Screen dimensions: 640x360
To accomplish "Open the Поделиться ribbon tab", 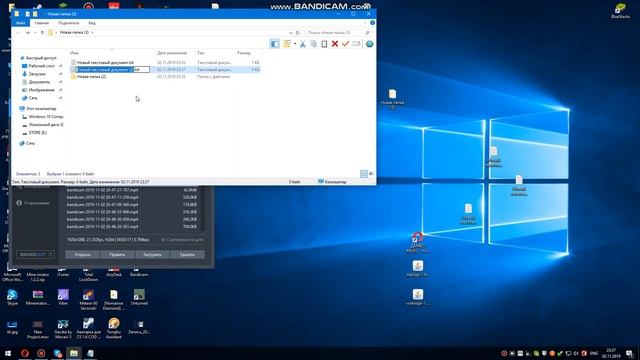I will click(68, 23).
